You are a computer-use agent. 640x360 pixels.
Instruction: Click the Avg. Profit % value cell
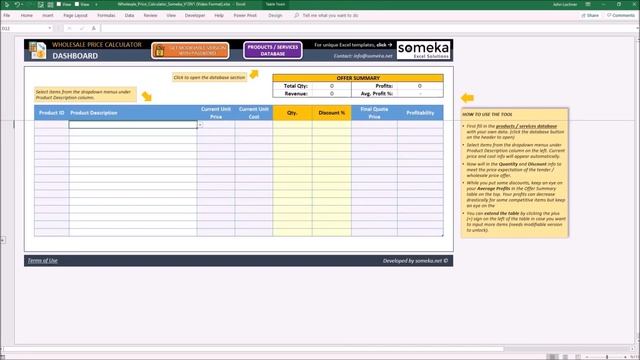[x=420, y=94]
